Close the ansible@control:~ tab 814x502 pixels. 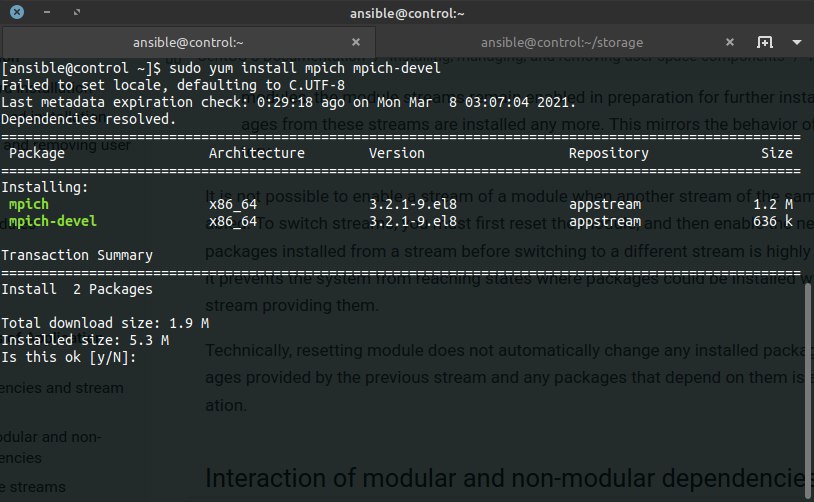click(x=356, y=42)
